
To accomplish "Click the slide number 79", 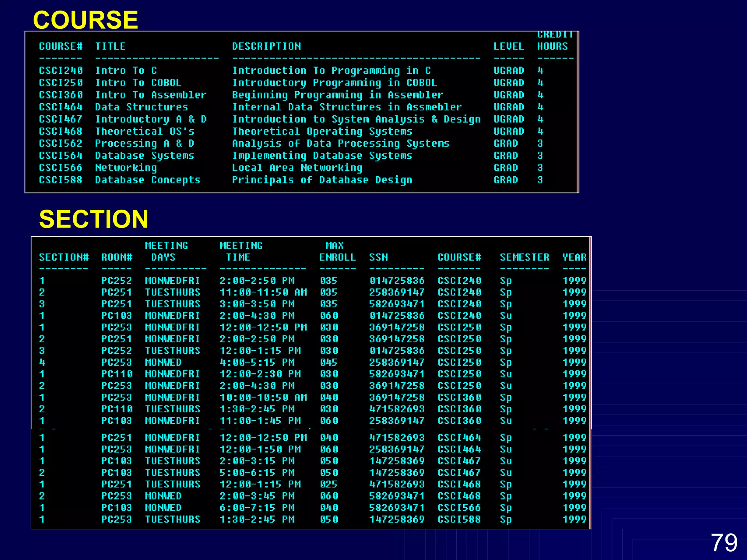I will [724, 542].
